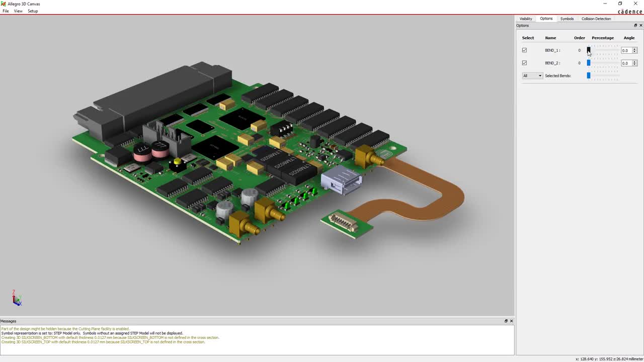Screen dimensions: 644x362
Task: Uncheck the BEND_1 select checkbox
Action: [x=524, y=50]
